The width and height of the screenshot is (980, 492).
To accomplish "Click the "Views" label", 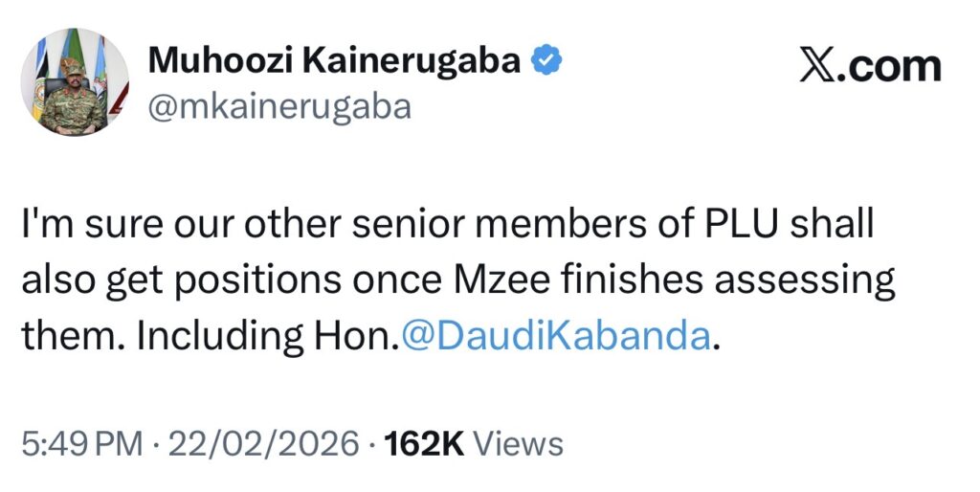I will [x=519, y=443].
